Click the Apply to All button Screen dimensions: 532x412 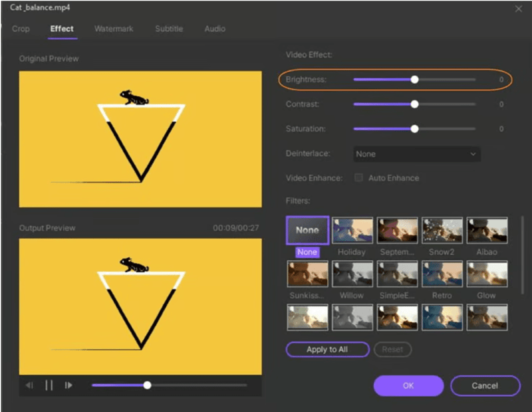[x=327, y=350]
